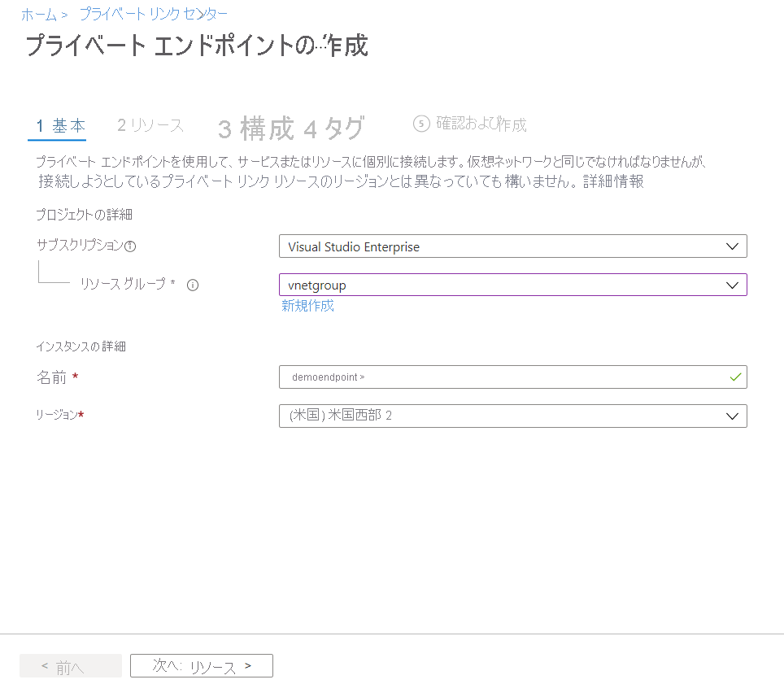Viewport: 784px width, 697px height.
Task: Click the 次へ: リソース button
Action: (x=202, y=666)
